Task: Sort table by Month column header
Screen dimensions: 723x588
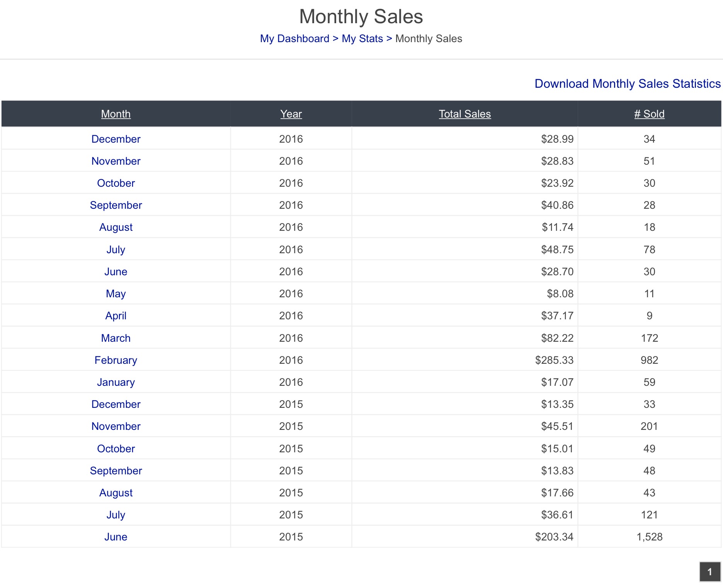Action: (116, 114)
